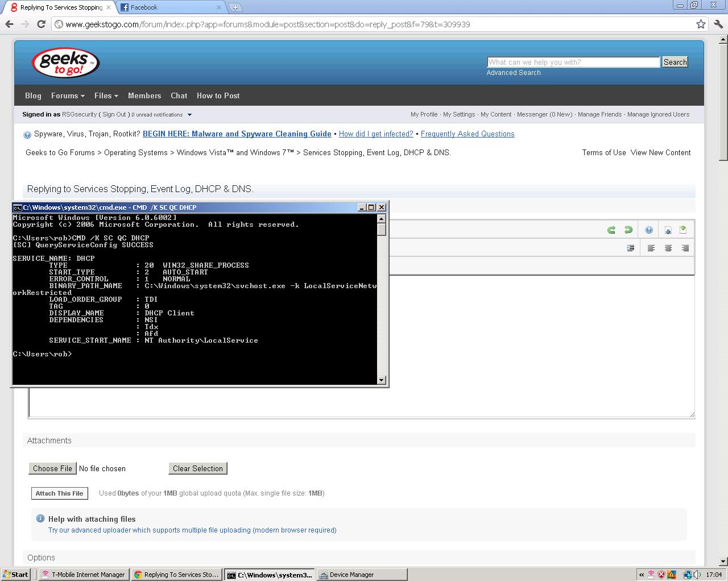The height and width of the screenshot is (582, 728).
Task: Click the Attach This File button
Action: pyautogui.click(x=59, y=493)
